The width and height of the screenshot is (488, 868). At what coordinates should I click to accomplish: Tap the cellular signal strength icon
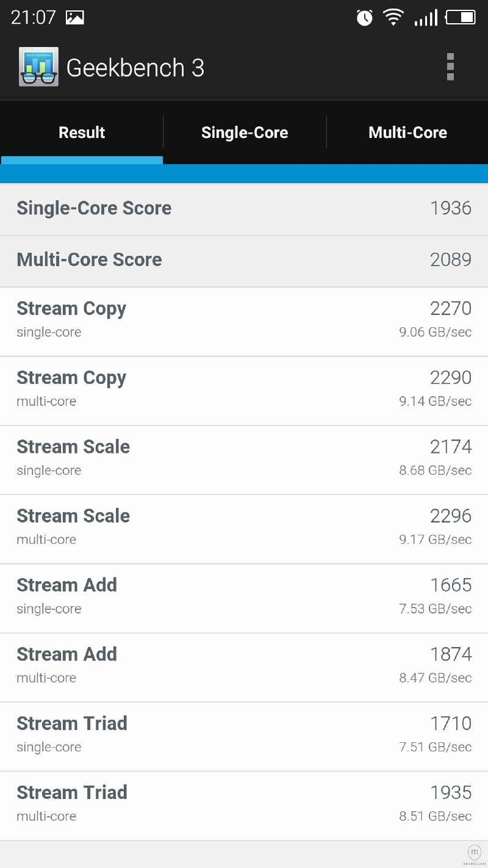tap(426, 18)
